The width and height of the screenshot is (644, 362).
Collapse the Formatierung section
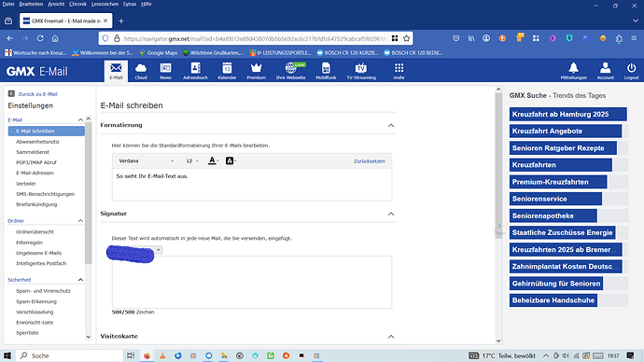[x=390, y=125]
